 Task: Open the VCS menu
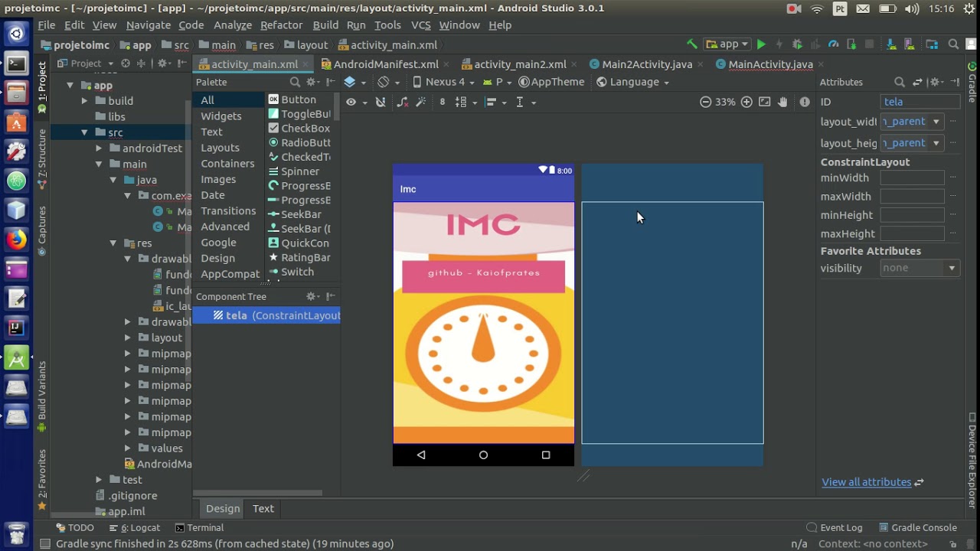click(420, 25)
